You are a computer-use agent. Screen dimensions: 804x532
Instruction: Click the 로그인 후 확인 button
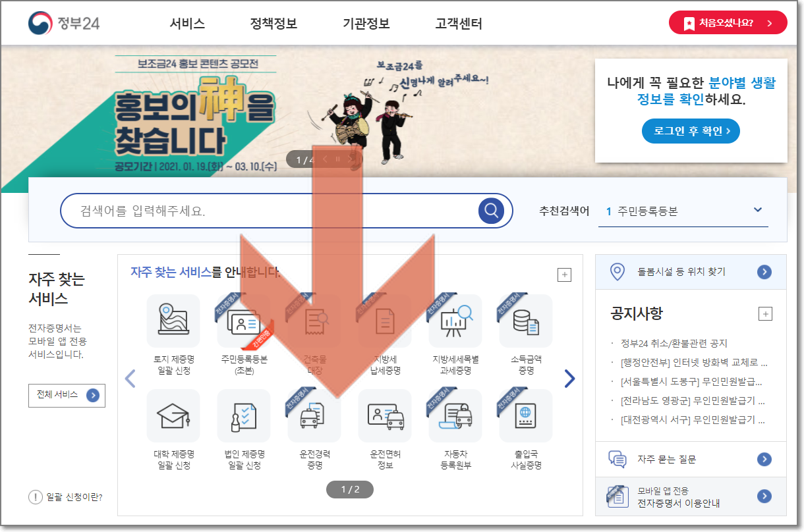(691, 131)
